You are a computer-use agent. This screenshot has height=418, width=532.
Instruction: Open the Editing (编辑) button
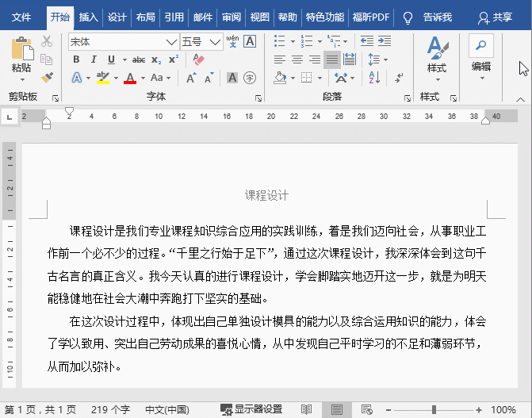pyautogui.click(x=481, y=57)
